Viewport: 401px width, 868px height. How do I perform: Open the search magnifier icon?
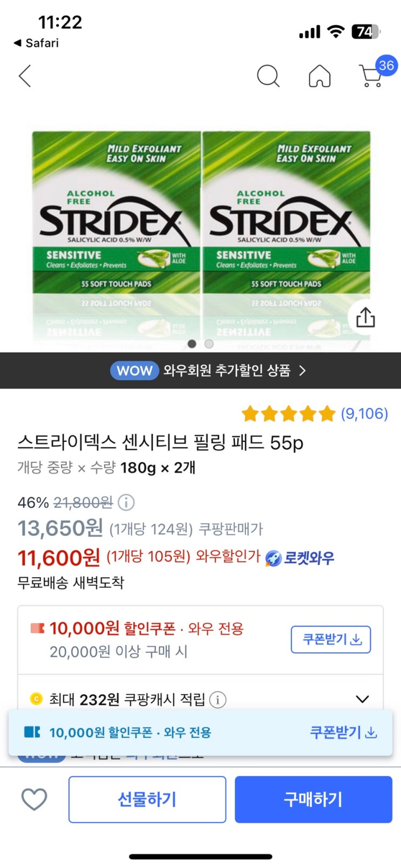coord(268,76)
